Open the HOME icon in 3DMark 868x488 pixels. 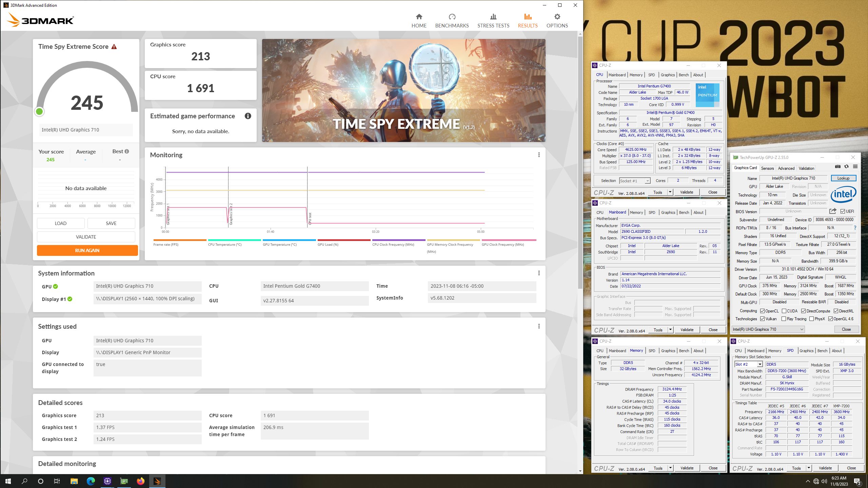coord(419,17)
